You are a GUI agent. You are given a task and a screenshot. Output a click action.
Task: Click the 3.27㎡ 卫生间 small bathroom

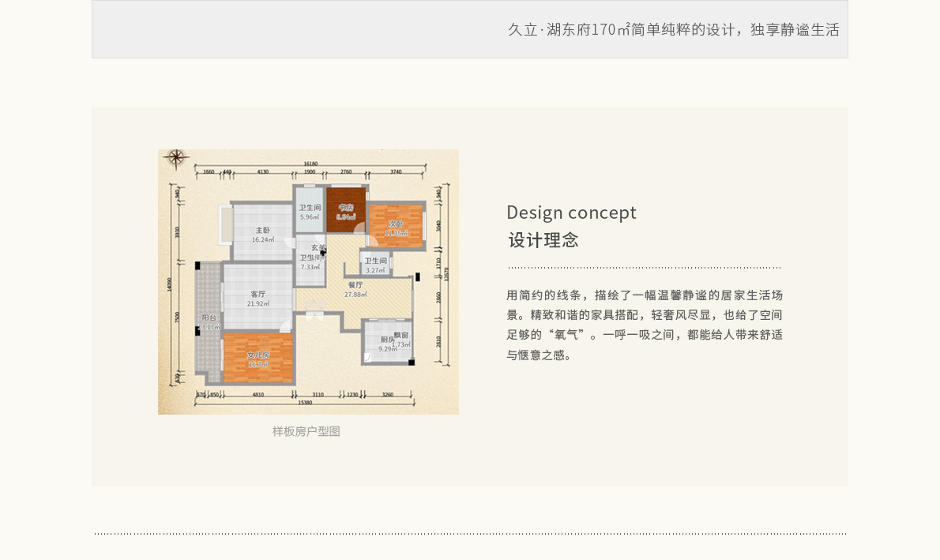375,265
